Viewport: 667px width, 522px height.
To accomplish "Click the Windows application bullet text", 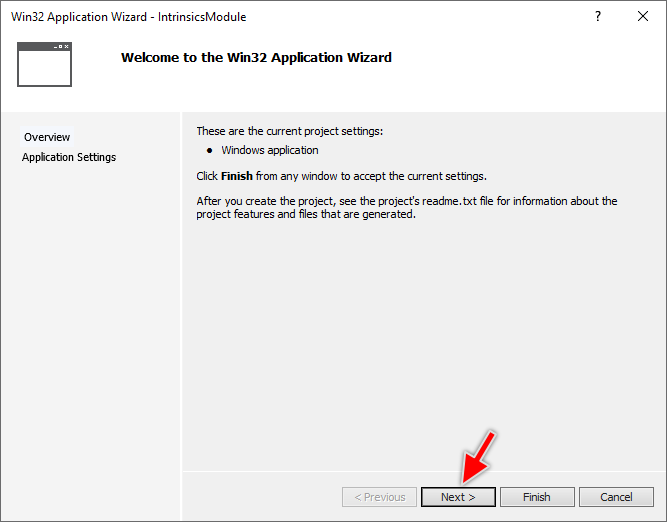I will coord(270,151).
